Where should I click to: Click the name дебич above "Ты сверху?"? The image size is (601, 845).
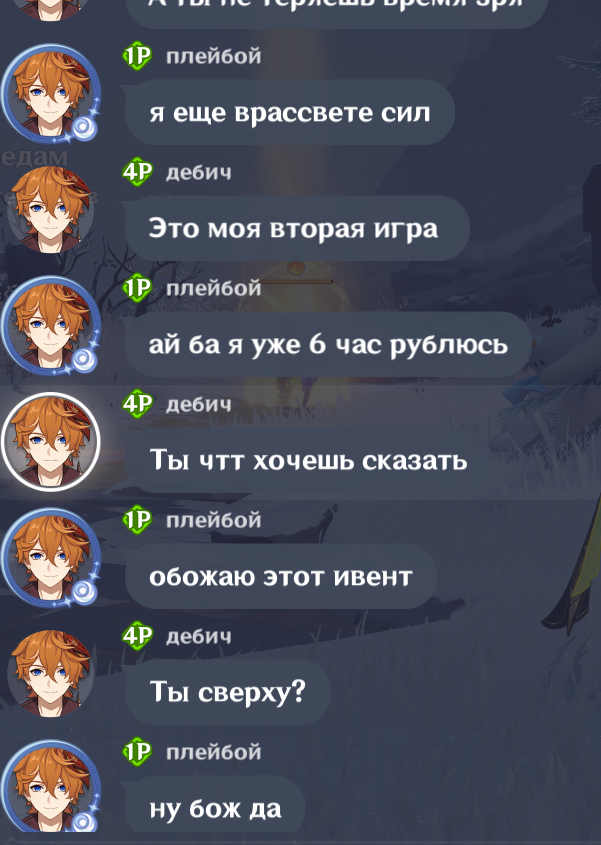pos(199,636)
